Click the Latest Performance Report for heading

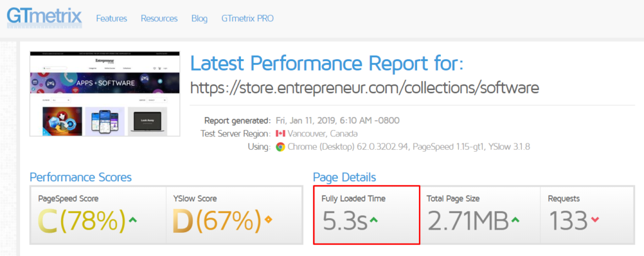(x=327, y=64)
